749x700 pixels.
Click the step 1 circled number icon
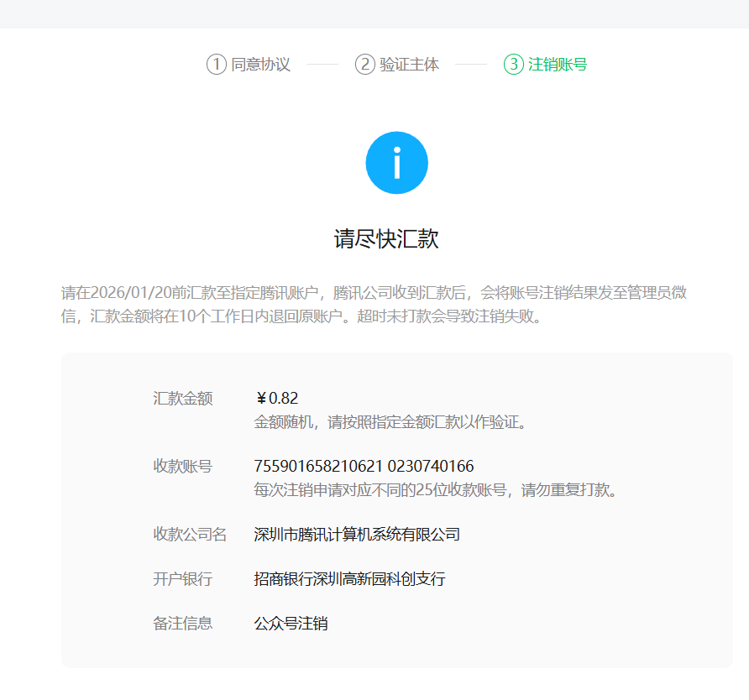point(217,64)
